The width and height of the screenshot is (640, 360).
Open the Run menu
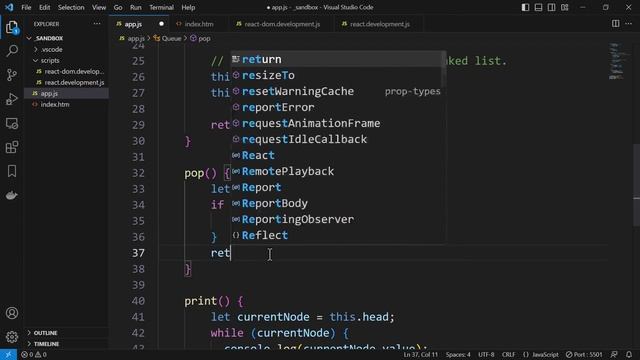pos(136,7)
